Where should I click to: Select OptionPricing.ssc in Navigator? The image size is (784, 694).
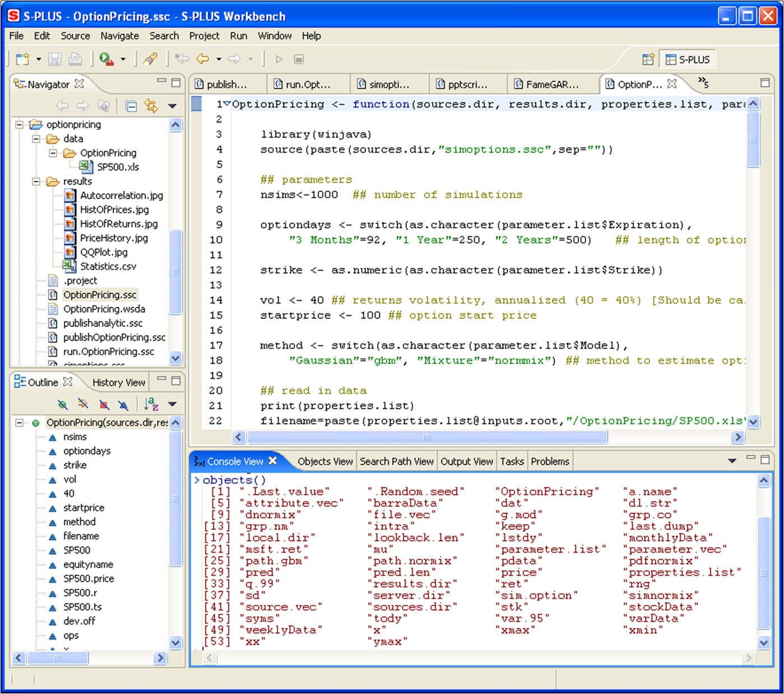(100, 295)
